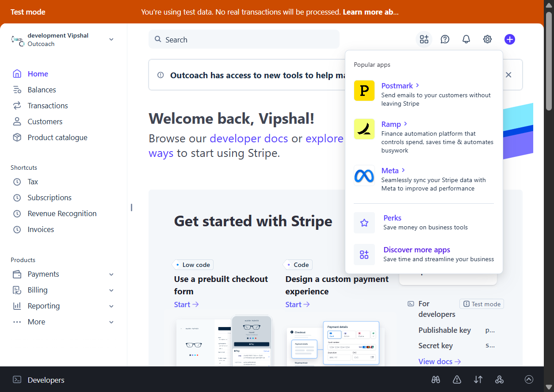Viewport: 554px width, 392px height.
Task: Expand the Billing menu chevron
Action: tap(111, 290)
